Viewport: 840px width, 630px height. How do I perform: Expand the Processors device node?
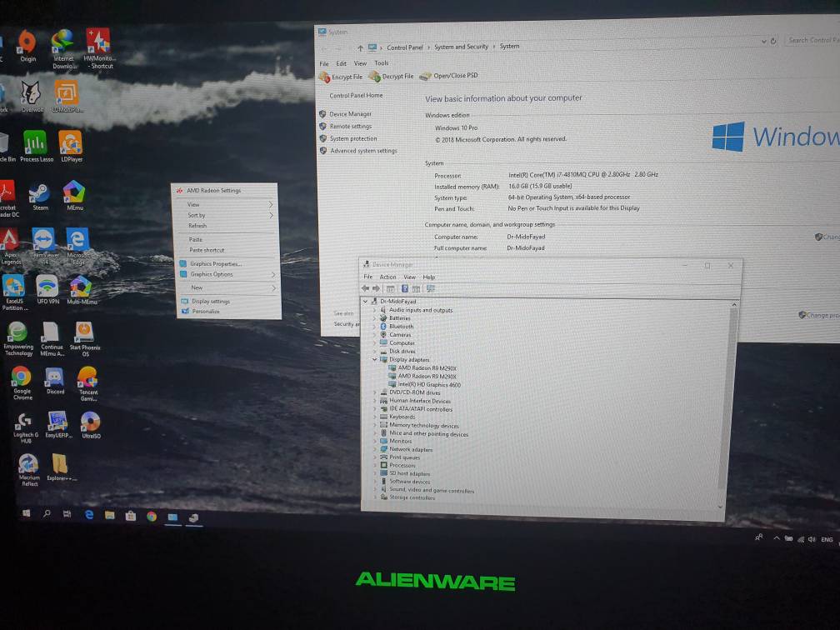tap(374, 466)
